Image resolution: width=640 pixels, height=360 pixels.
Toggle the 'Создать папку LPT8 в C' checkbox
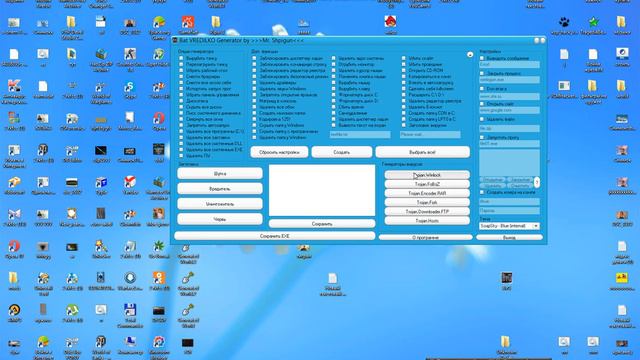404,119
